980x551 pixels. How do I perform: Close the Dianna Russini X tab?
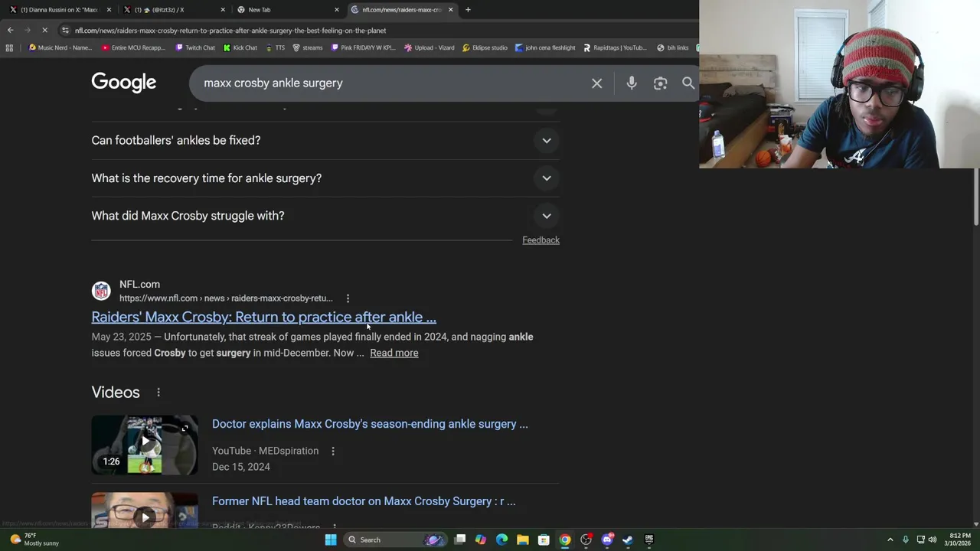pos(109,9)
